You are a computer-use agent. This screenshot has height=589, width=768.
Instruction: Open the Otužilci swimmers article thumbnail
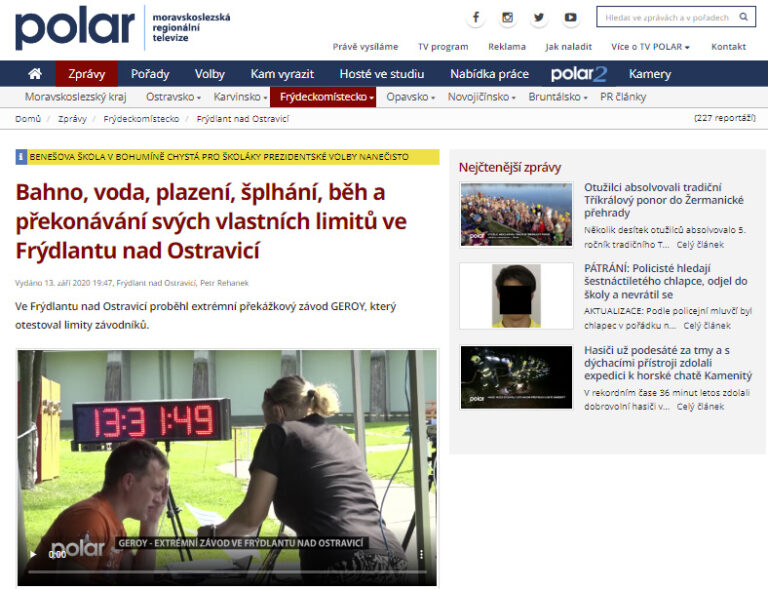pos(516,214)
